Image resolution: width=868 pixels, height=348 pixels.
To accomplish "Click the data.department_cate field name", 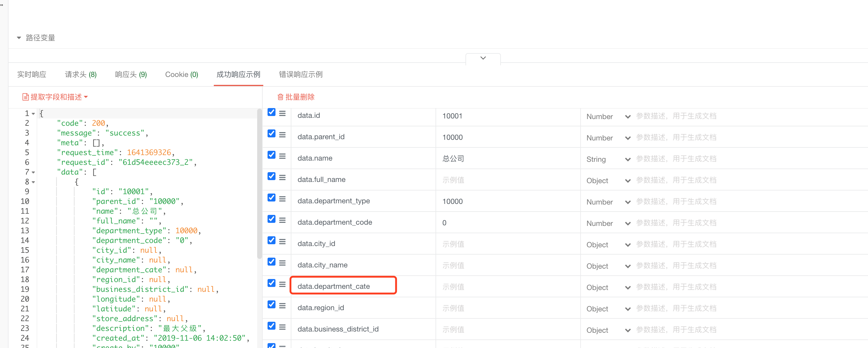I will (334, 286).
